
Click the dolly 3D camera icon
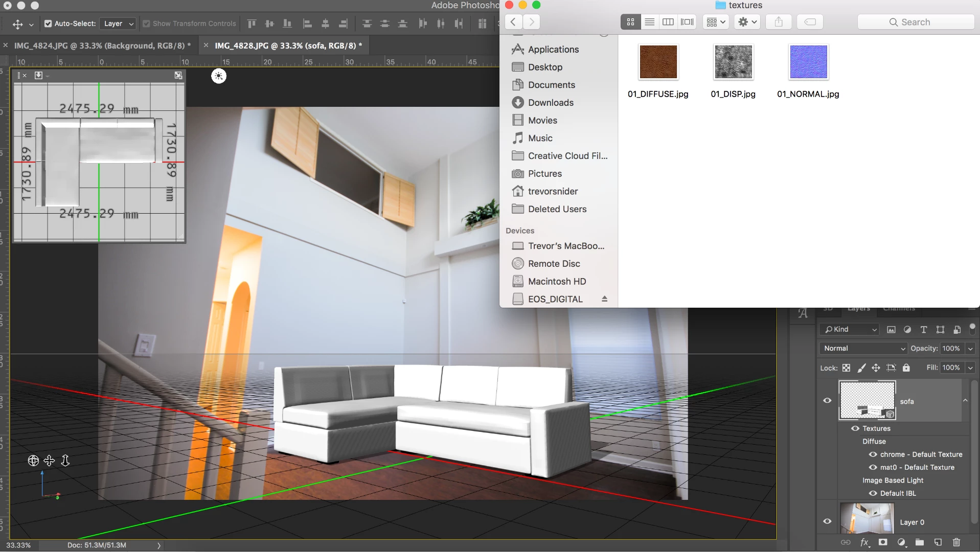(x=65, y=461)
